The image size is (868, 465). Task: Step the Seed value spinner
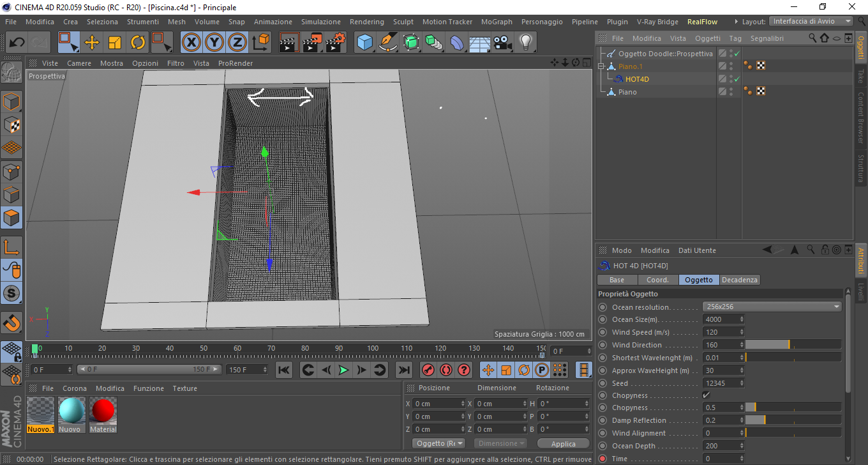(x=742, y=383)
